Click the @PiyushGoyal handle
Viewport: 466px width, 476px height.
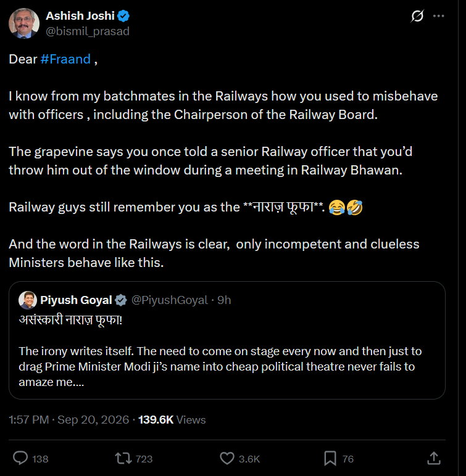pos(170,300)
